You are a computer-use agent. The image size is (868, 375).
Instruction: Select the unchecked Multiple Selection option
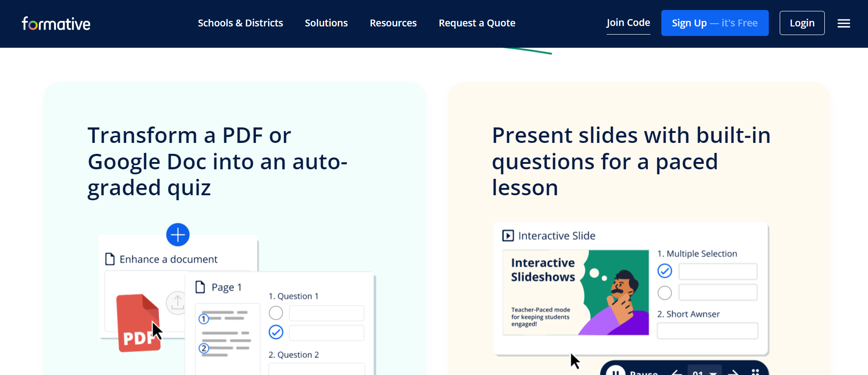point(664,293)
